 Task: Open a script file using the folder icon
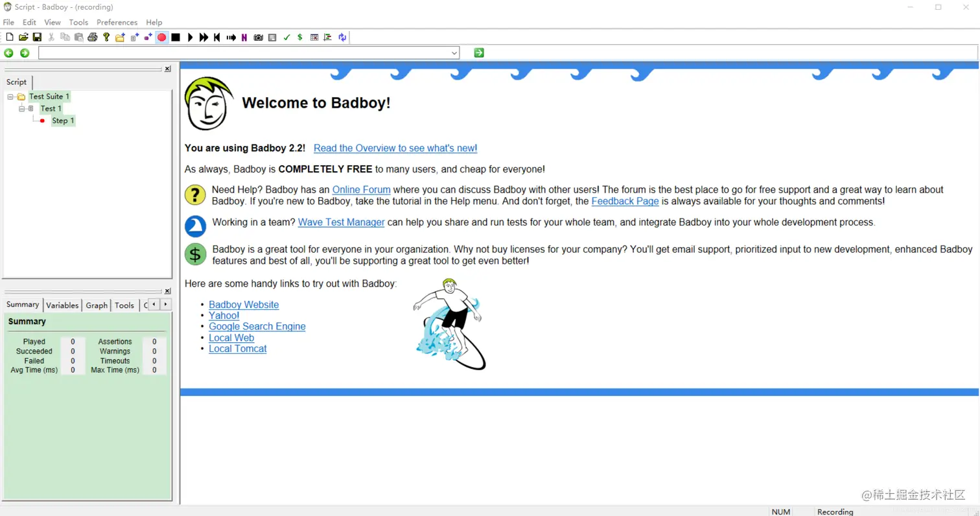(23, 38)
